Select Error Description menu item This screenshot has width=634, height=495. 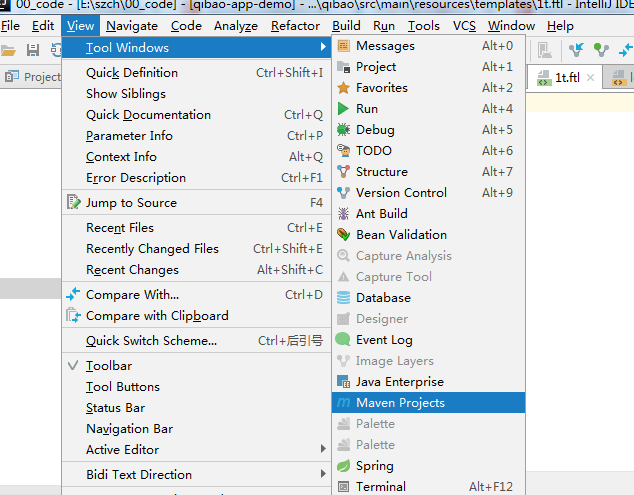coord(197,178)
